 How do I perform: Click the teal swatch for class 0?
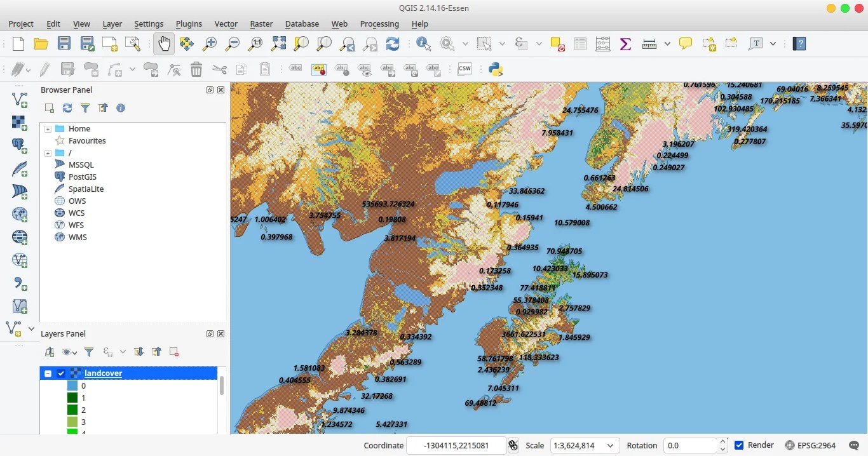pos(72,386)
